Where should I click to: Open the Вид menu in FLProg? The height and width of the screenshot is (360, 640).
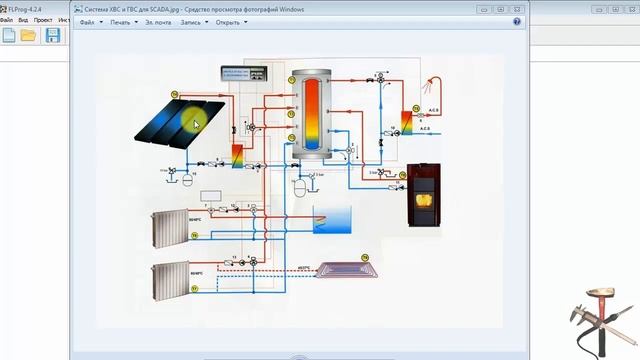pos(23,20)
